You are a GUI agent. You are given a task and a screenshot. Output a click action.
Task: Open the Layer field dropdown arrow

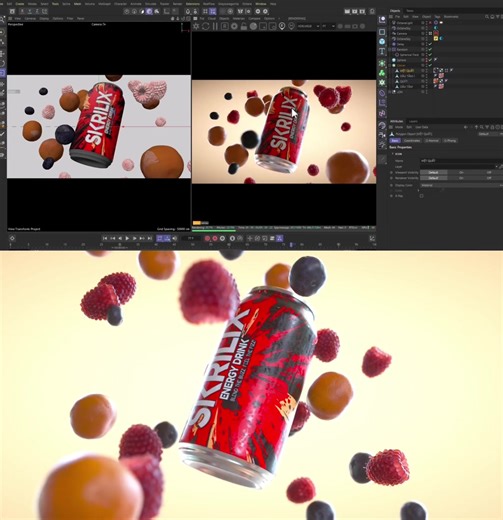point(497,166)
